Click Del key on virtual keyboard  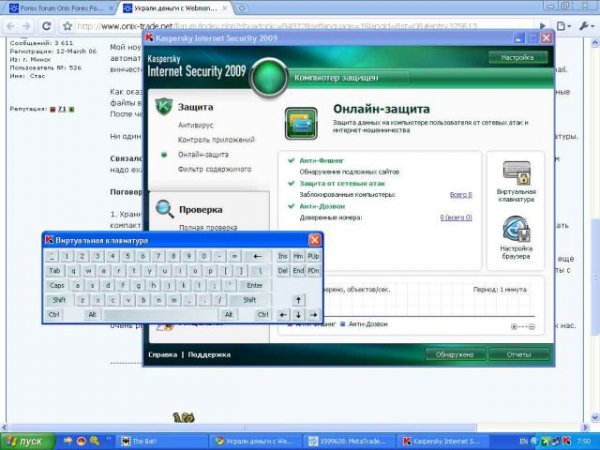click(283, 271)
